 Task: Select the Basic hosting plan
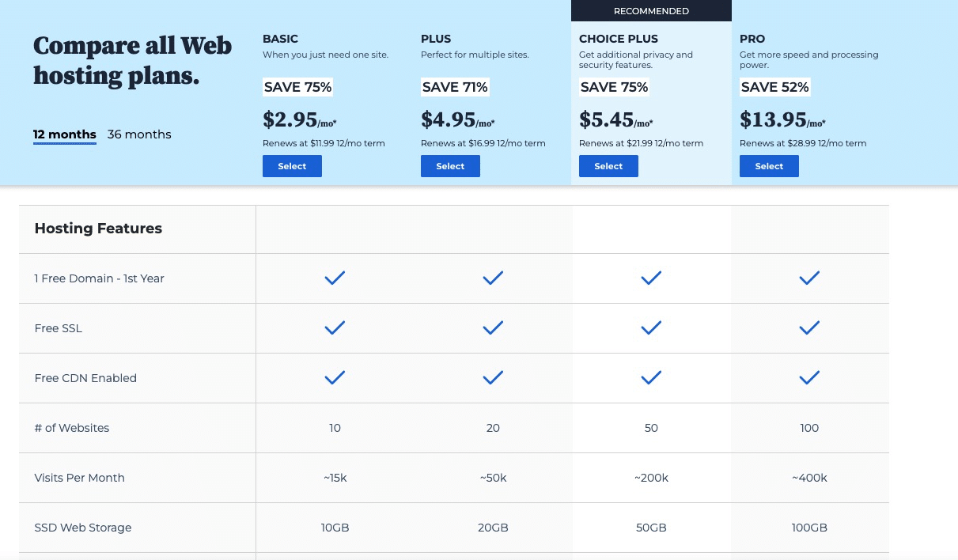coord(292,166)
